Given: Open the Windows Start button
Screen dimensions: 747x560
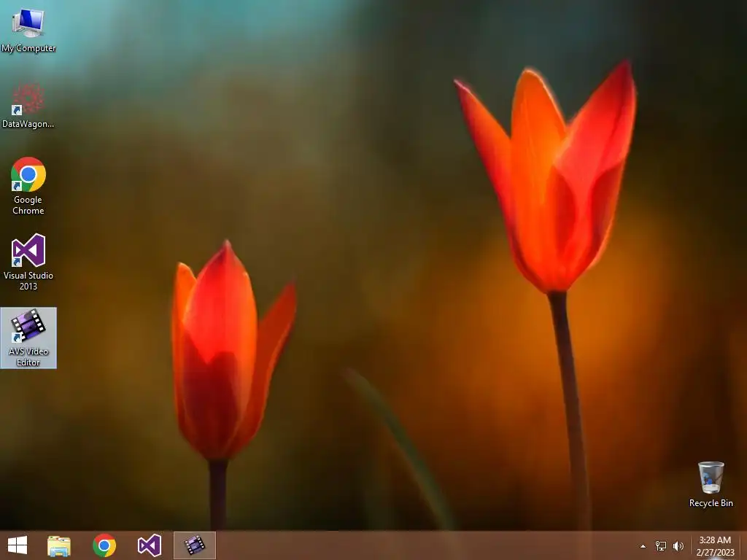Looking at the screenshot, I should click(x=18, y=545).
